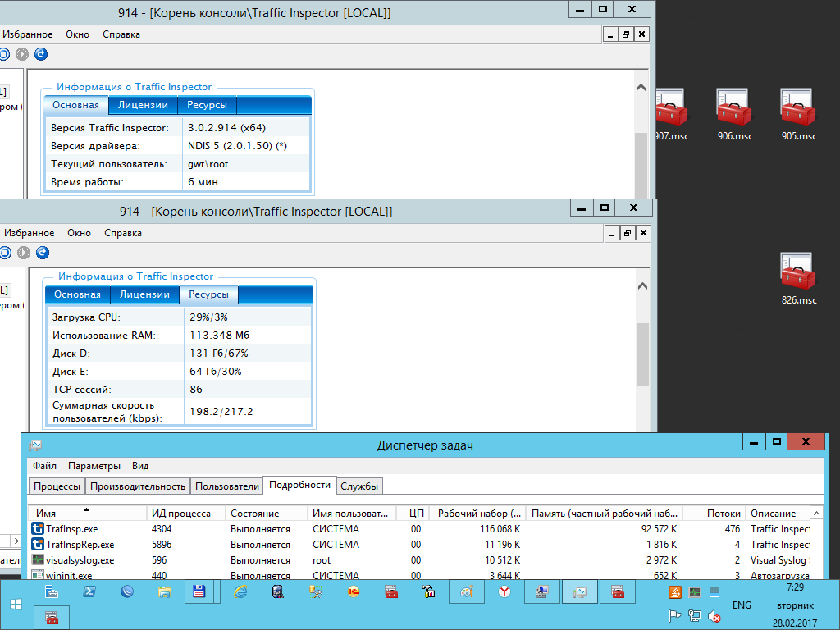Screen dimensions: 840x630
Task: Open Server Manager from the taskbar
Action: pos(52,592)
